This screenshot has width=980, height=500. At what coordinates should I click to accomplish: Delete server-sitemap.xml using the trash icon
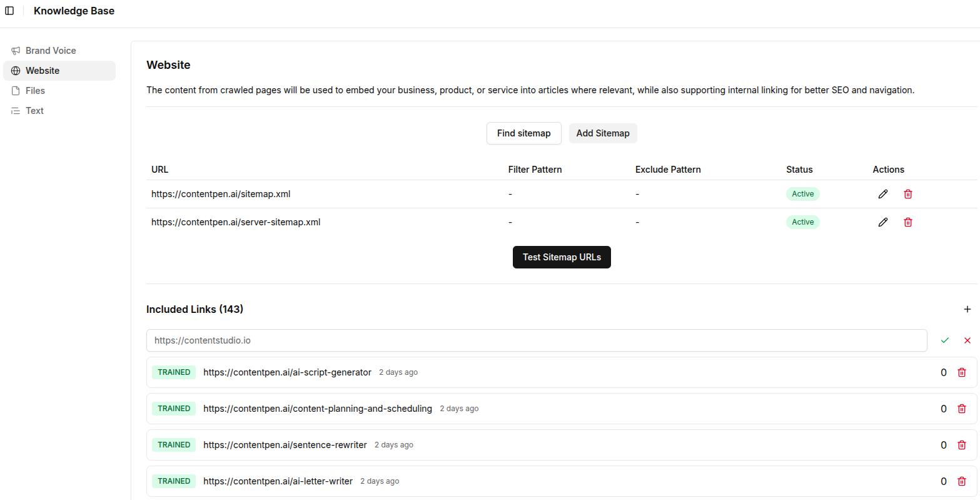coord(907,222)
